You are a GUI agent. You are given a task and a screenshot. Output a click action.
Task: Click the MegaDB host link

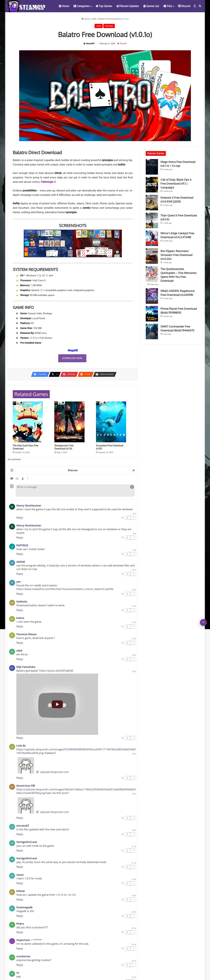72,350
